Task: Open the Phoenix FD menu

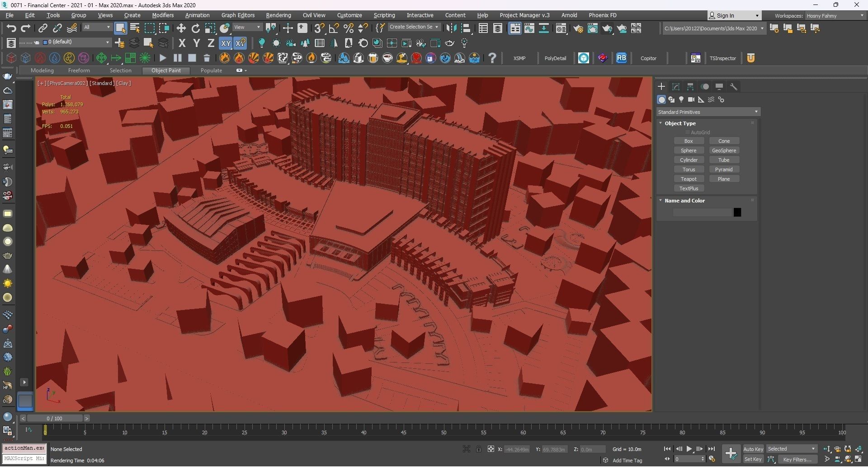Action: point(602,15)
